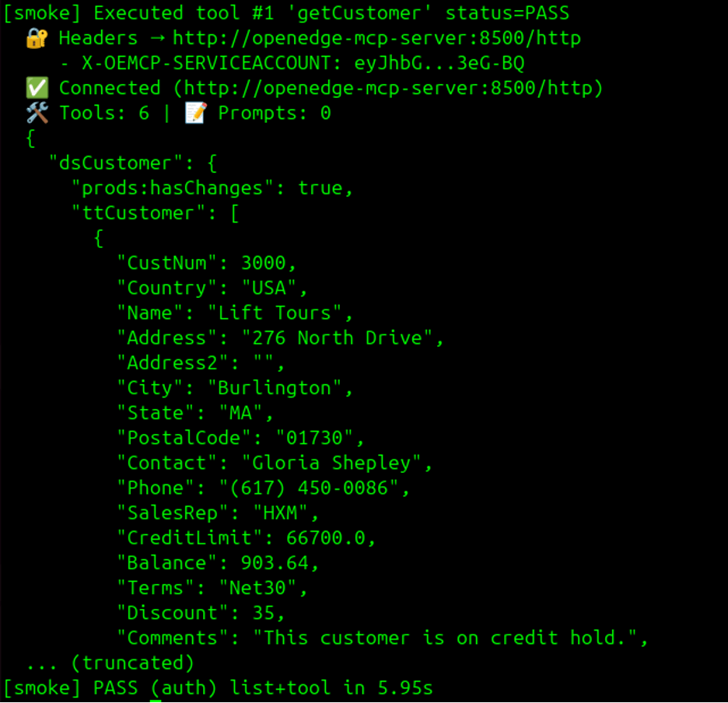Click the prods:hasChanges true value
Screen dimensions: 728x703
click(x=320, y=188)
